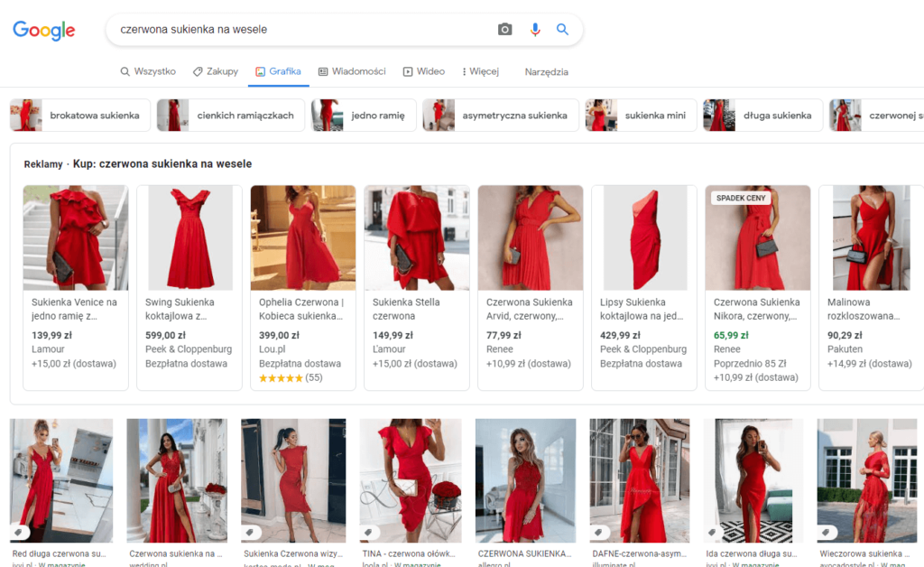Open Sukienka Venice product image
The width and height of the screenshot is (924, 567).
click(x=76, y=237)
